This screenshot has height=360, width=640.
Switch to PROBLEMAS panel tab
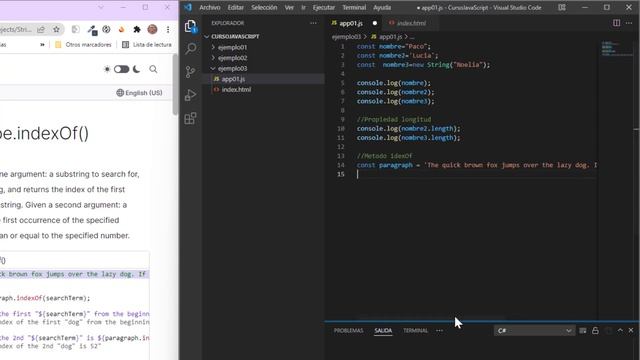(349, 331)
